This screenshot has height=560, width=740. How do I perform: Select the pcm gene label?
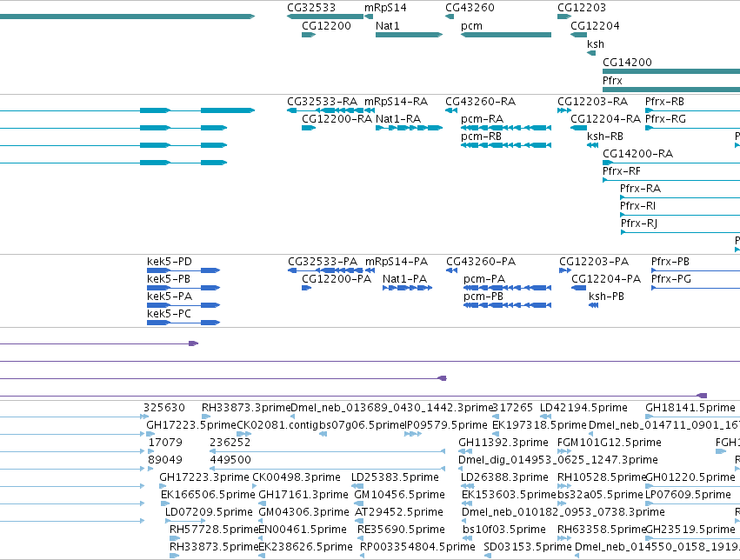pyautogui.click(x=471, y=26)
